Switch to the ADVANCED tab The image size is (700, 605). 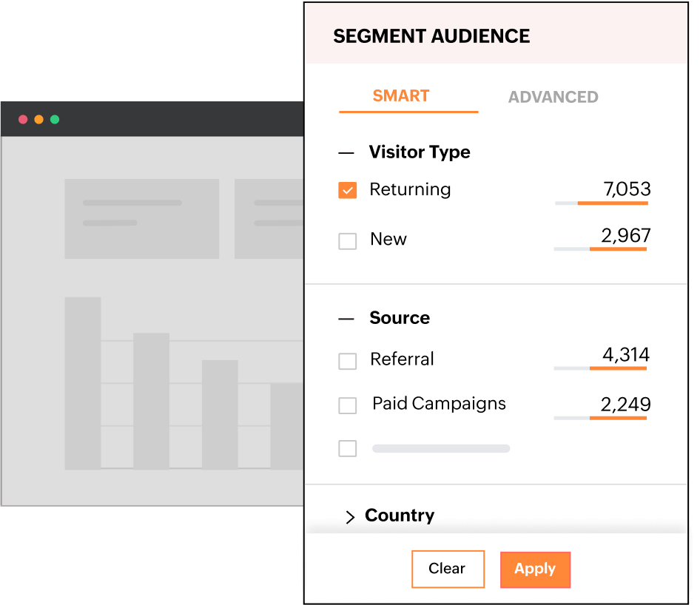pyautogui.click(x=553, y=96)
